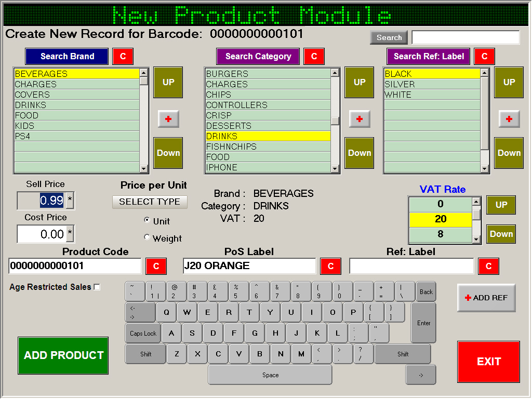Enable the Age Restricted Sales checkbox
The height and width of the screenshot is (399, 532).
[x=97, y=287]
